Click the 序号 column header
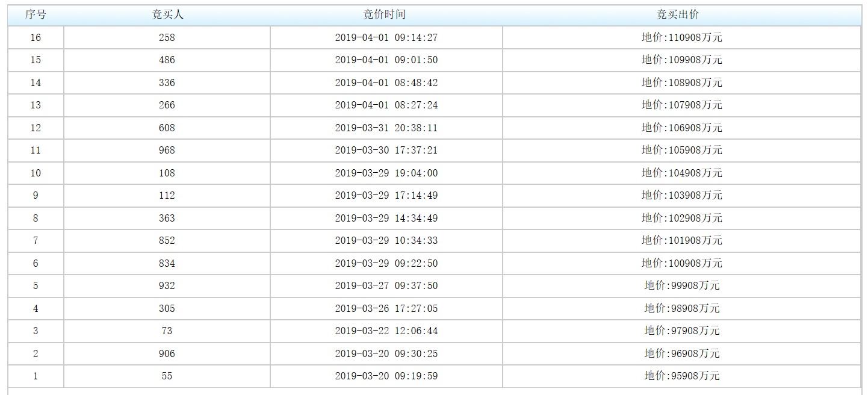 [36, 15]
